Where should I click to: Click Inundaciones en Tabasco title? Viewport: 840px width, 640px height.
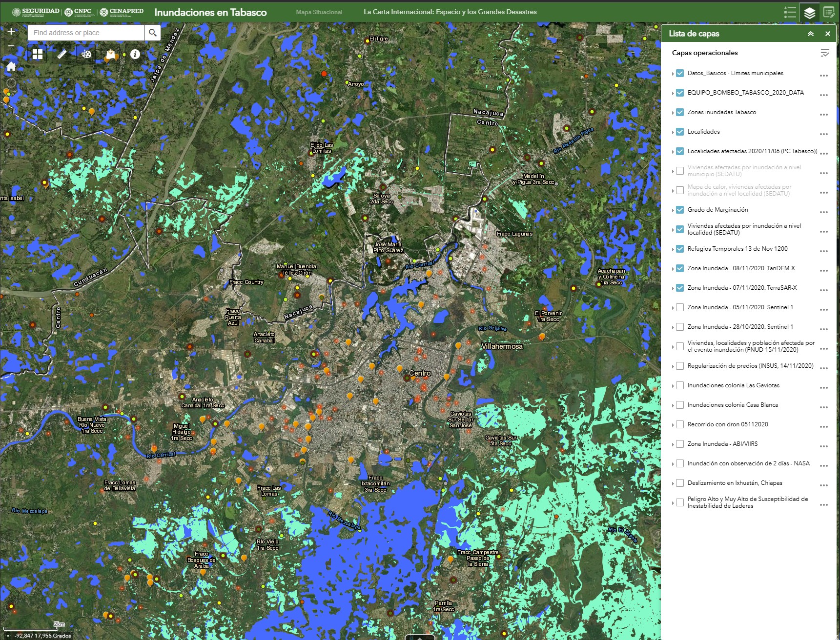click(x=210, y=13)
